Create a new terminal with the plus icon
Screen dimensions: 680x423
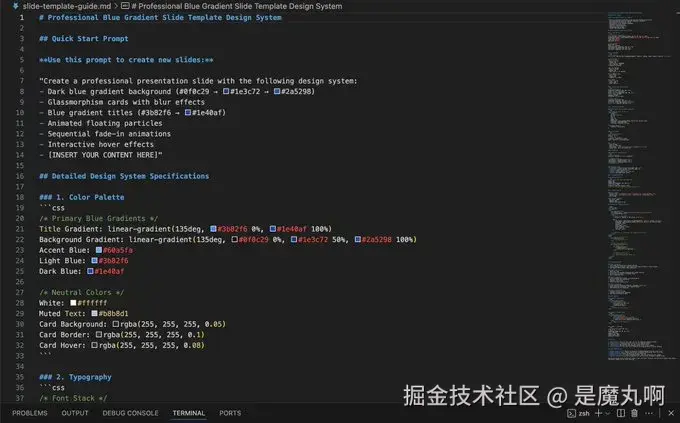coord(598,413)
